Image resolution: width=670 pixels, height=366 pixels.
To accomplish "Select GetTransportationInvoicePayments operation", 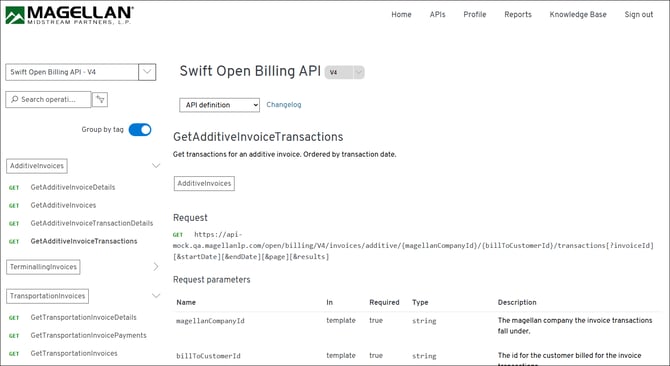I will [x=88, y=335].
